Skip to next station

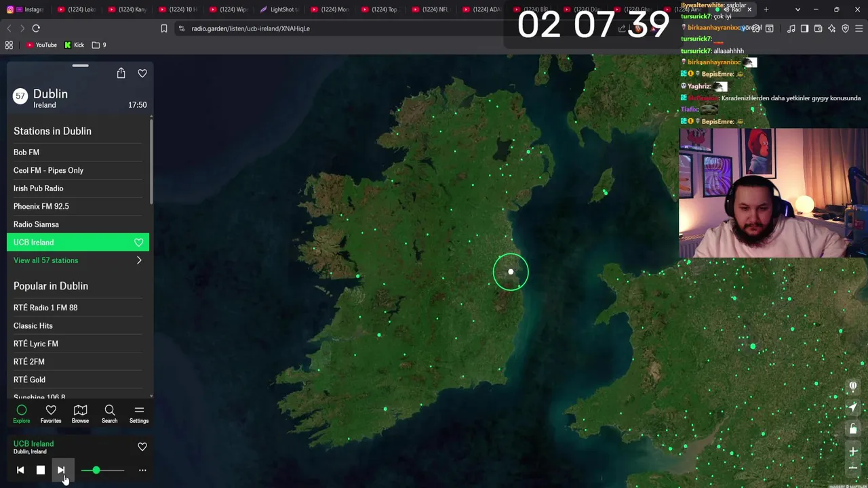coord(61,470)
